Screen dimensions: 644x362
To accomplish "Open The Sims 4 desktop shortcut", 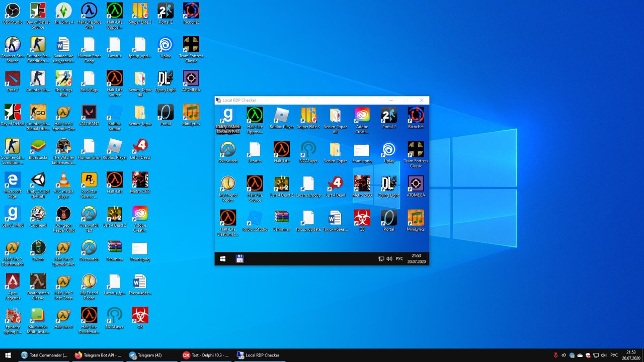I will coord(64,14).
